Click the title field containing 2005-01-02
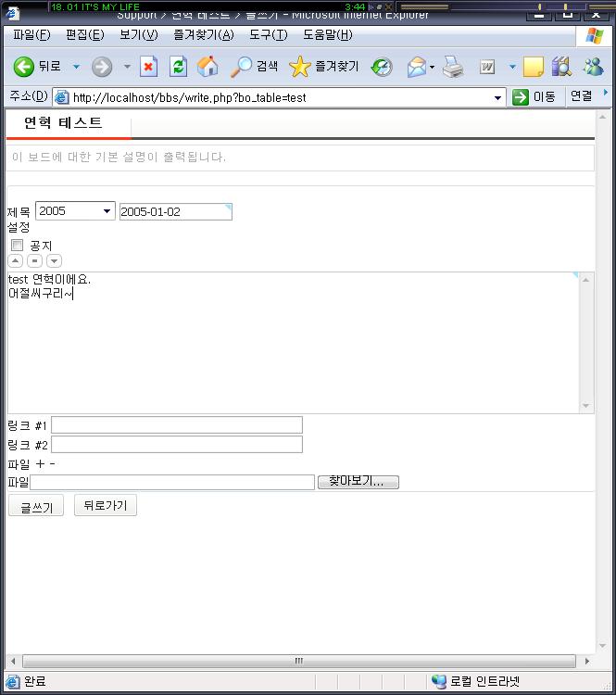The width and height of the screenshot is (616, 695). click(175, 212)
